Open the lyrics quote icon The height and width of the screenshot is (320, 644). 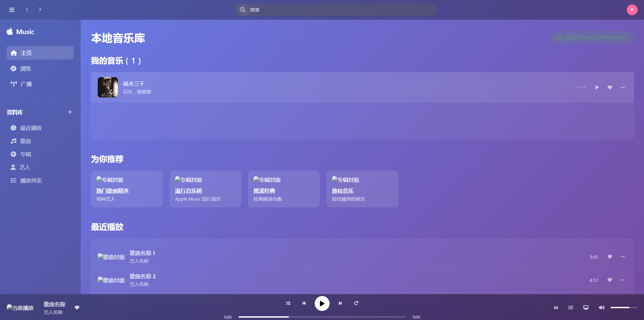tap(556, 308)
